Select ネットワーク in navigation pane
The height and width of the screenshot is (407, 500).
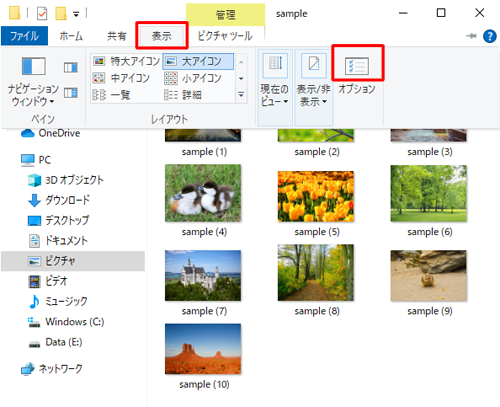[x=52, y=369]
